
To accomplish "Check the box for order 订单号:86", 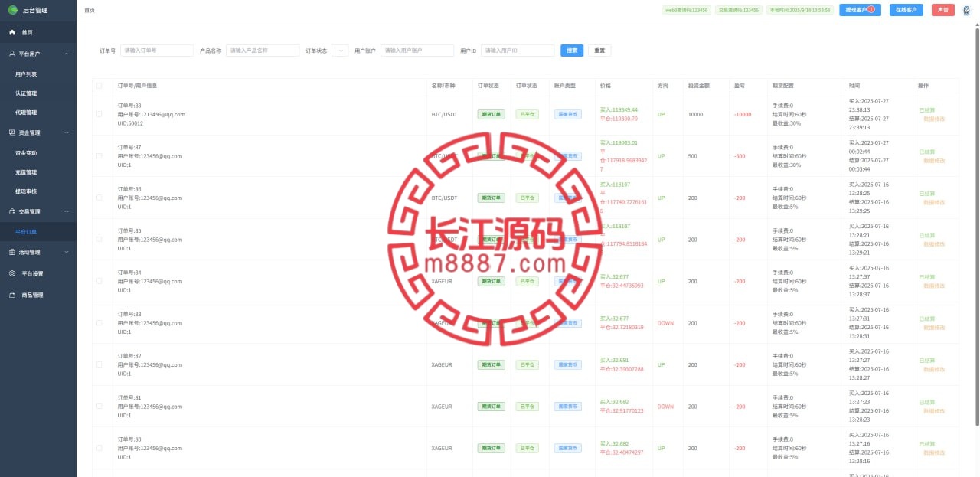I will tap(99, 198).
